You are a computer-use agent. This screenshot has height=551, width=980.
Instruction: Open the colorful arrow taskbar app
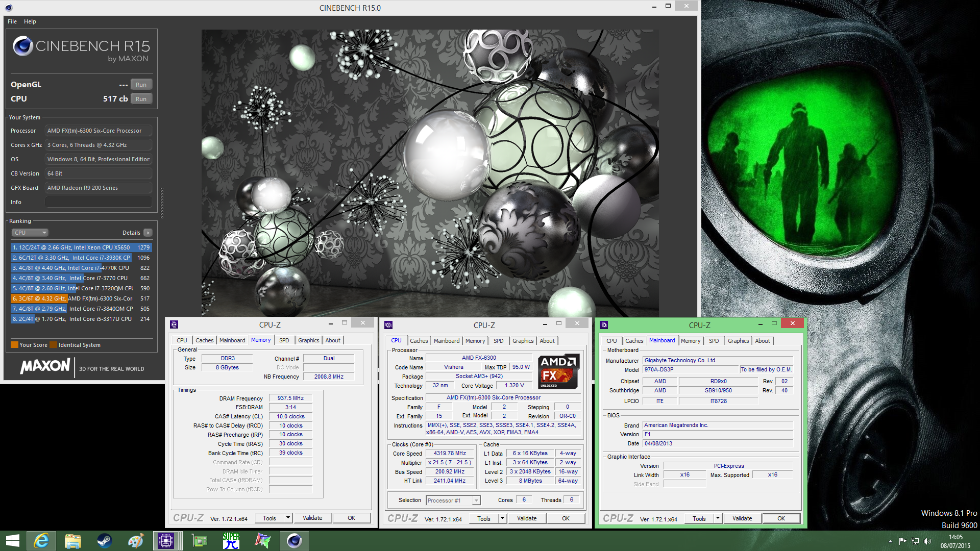[263, 541]
